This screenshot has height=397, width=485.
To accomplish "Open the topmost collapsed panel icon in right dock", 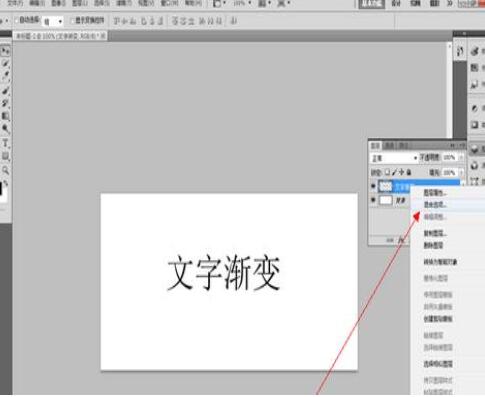I will 475,51.
